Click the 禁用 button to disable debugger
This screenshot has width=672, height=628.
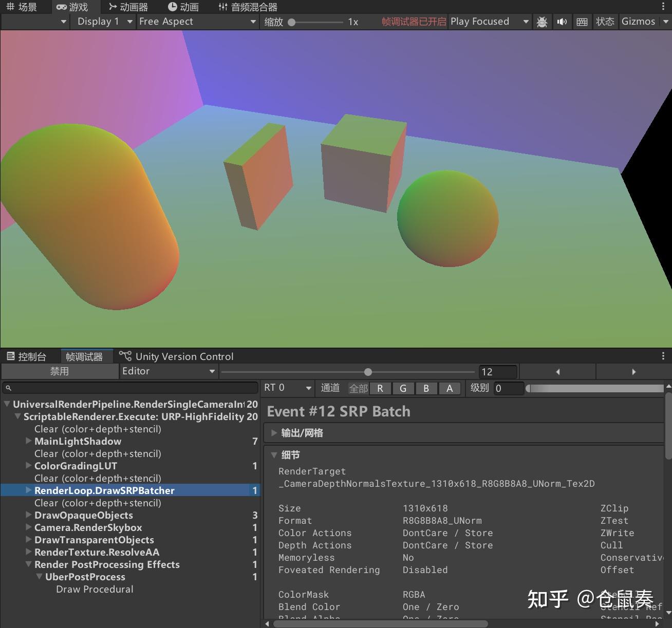tap(60, 371)
